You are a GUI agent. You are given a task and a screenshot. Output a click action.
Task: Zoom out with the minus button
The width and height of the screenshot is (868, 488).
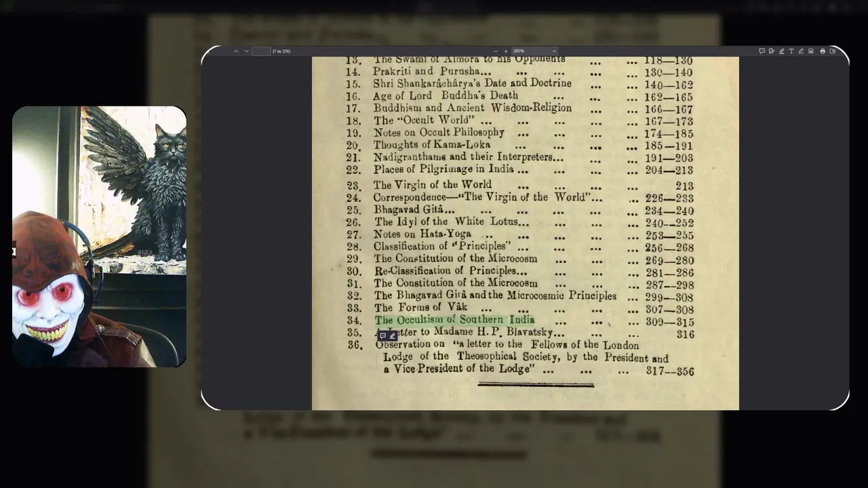(496, 51)
